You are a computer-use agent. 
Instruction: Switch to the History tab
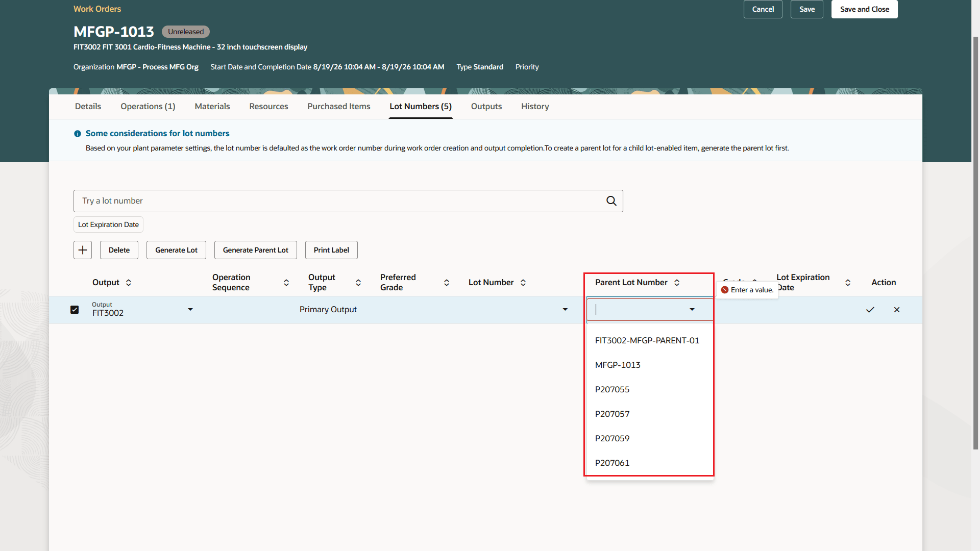tap(535, 106)
